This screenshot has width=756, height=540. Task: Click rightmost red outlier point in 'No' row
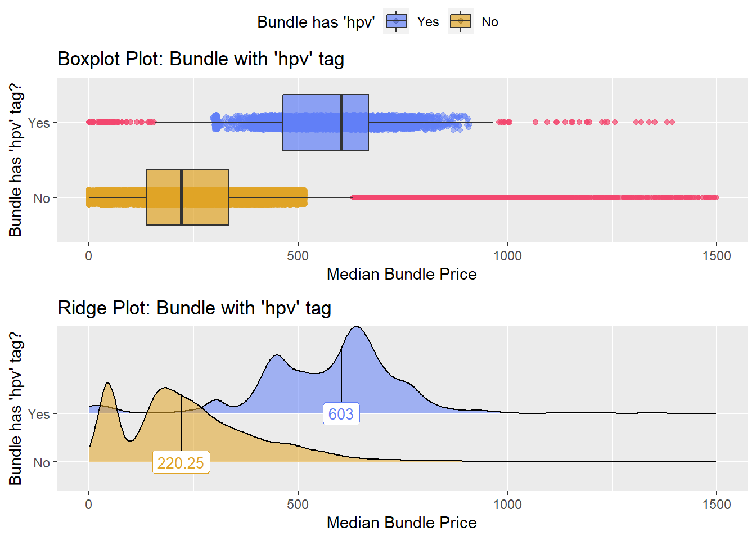[x=715, y=197]
